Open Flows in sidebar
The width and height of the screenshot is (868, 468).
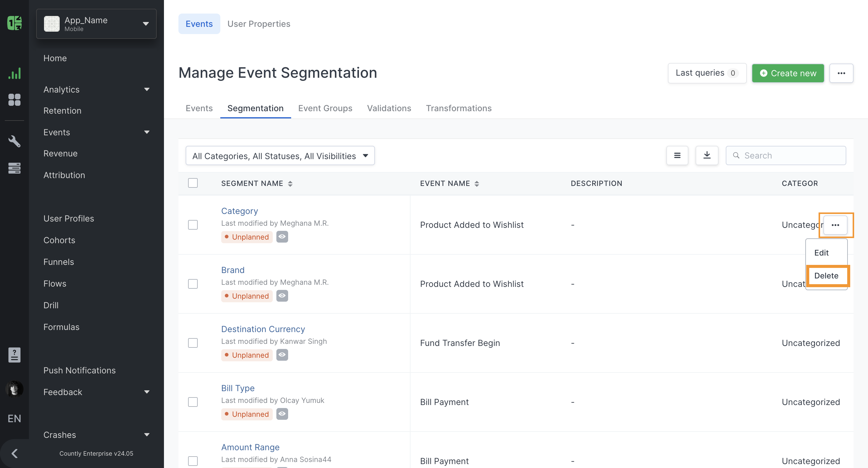(x=55, y=283)
